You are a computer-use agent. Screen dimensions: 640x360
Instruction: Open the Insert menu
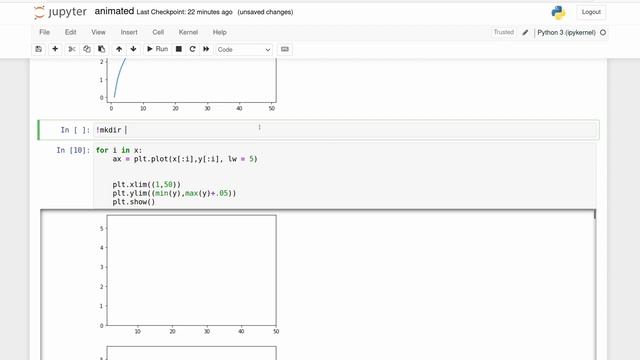click(x=129, y=32)
